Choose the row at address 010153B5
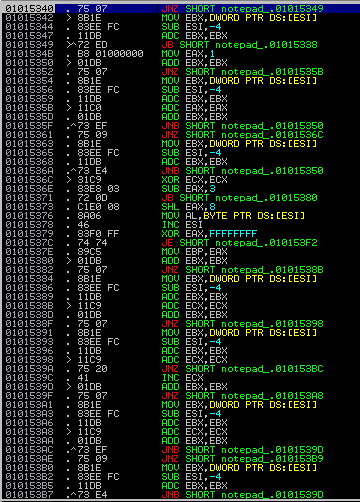360x502 pixels. click(180, 485)
